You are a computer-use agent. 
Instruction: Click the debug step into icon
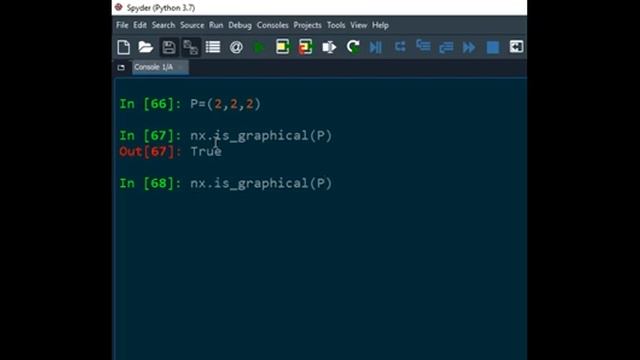coord(423,46)
